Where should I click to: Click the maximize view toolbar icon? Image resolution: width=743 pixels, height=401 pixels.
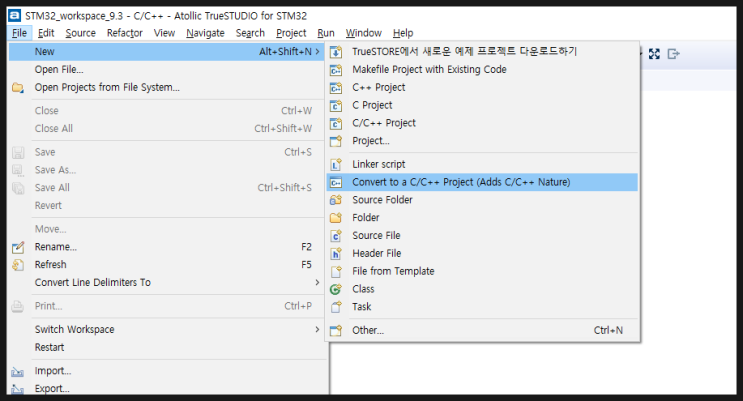click(x=654, y=54)
